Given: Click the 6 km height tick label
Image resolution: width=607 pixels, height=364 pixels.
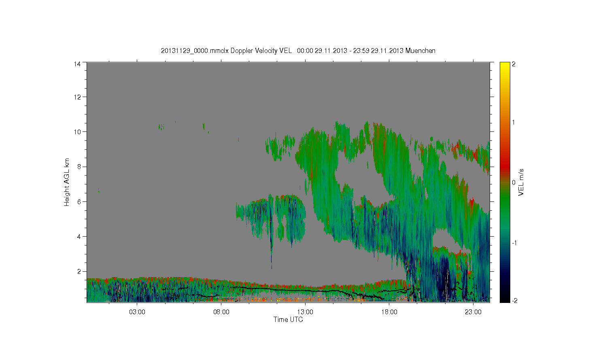Looking at the screenshot, I should click(x=79, y=201).
